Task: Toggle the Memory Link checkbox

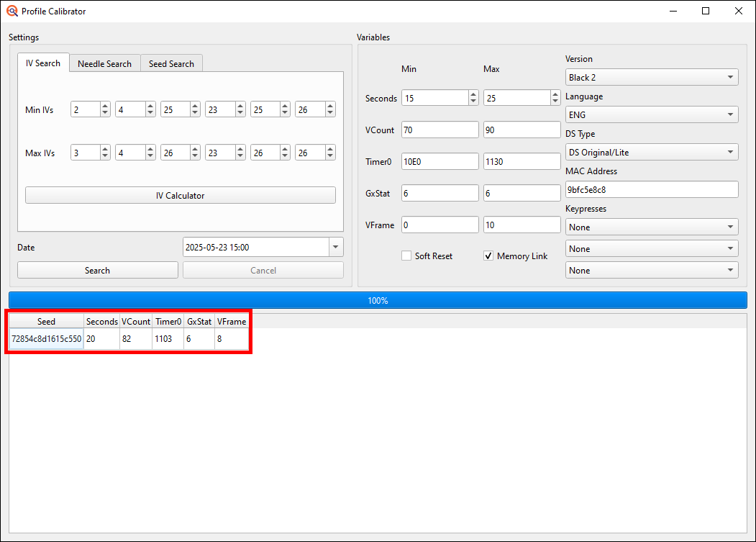Action: (488, 256)
